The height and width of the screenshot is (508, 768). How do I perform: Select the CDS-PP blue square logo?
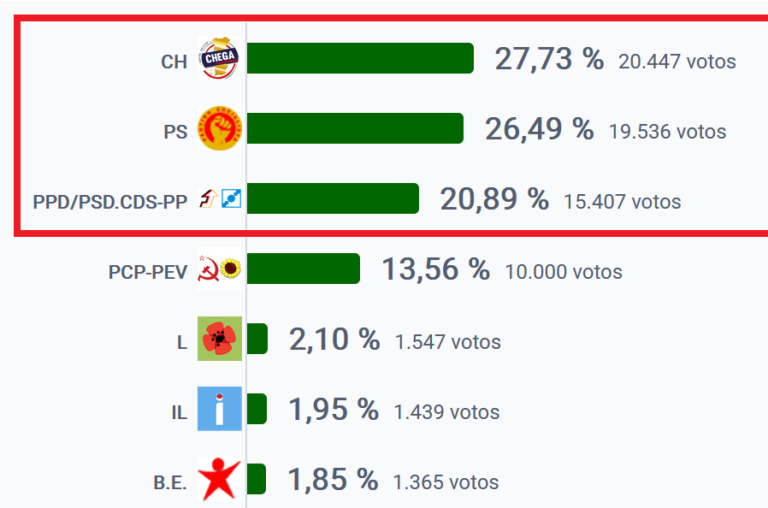coord(231,200)
